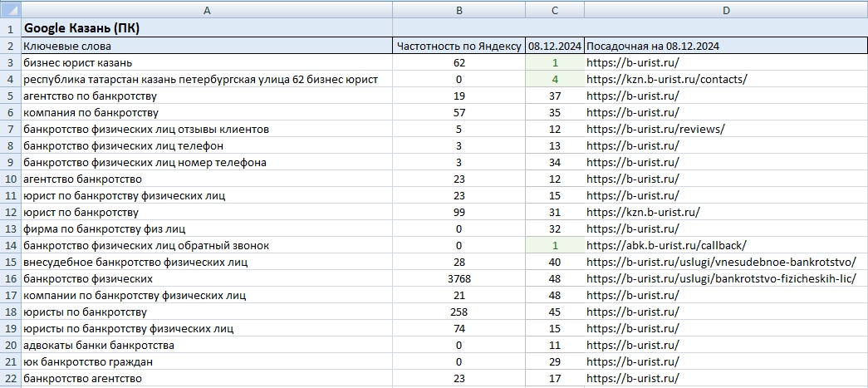Open link https://abk.b-urist.ru/callback/
This screenshot has width=868, height=388.
(x=666, y=245)
